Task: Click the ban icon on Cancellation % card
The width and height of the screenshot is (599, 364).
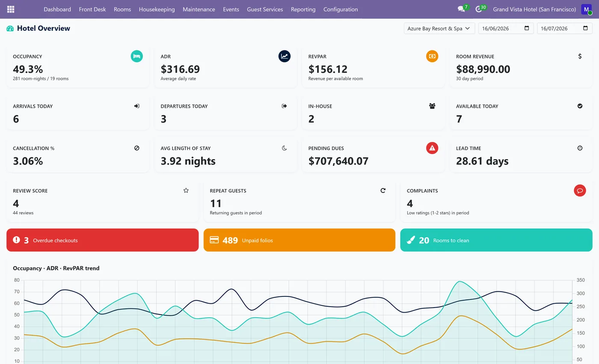Action: (137, 148)
